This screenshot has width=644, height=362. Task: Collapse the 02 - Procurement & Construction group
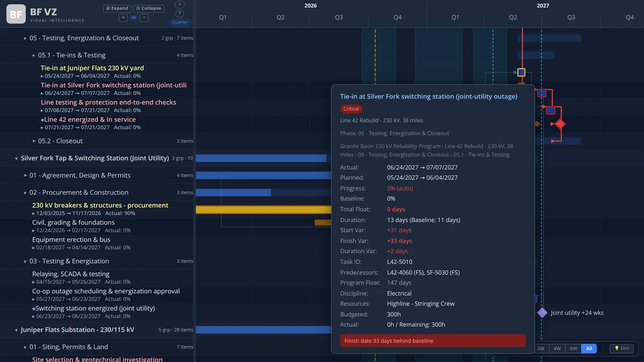tap(25, 193)
